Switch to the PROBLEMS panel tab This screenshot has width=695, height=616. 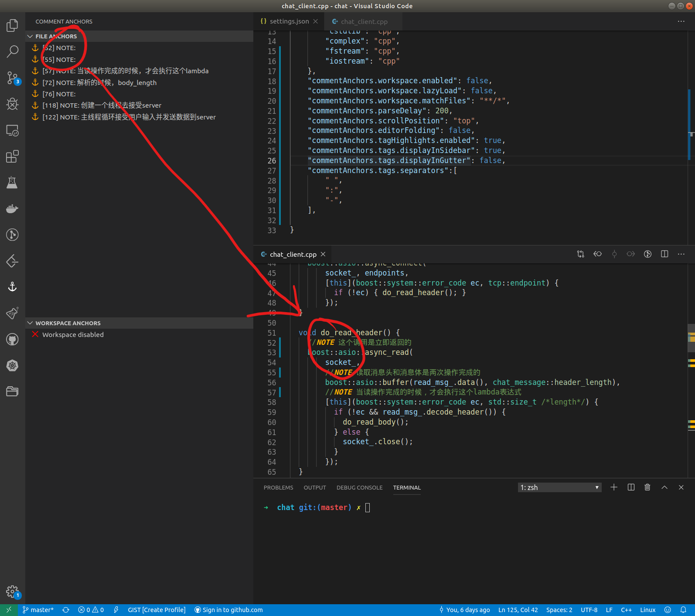pos(278,487)
